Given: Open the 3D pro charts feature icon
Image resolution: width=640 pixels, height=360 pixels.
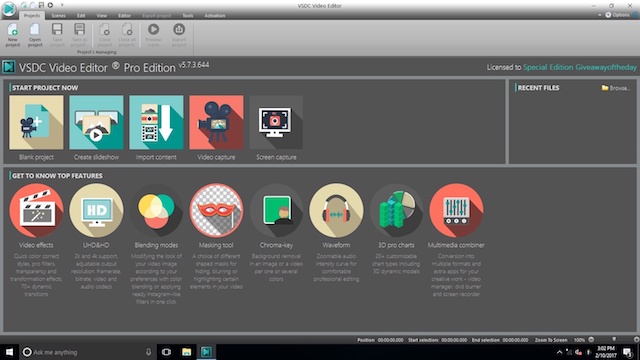Looking at the screenshot, I should (x=396, y=210).
